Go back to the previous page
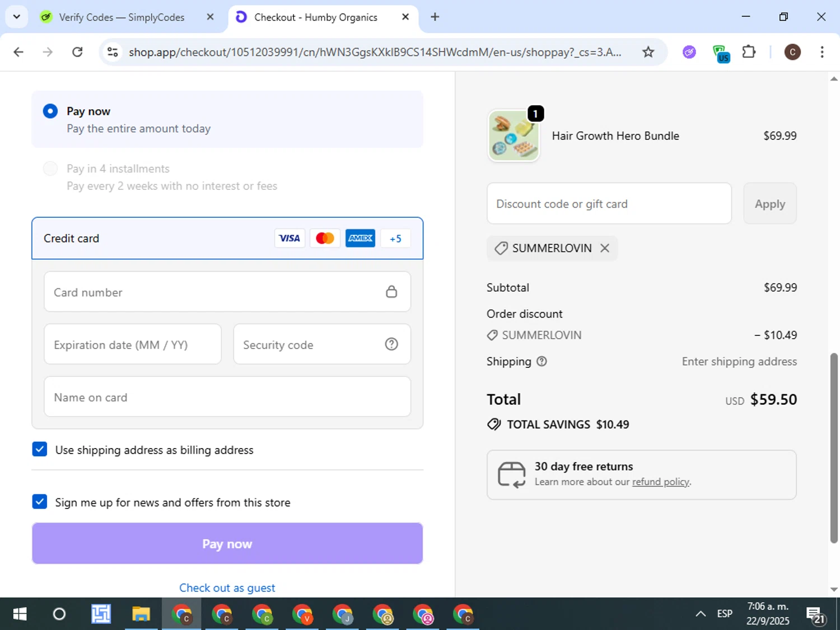Image resolution: width=840 pixels, height=630 pixels. click(x=18, y=52)
